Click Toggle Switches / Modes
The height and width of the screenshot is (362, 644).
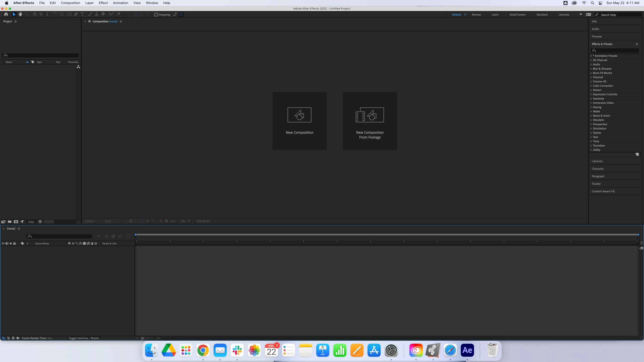pyautogui.click(x=84, y=338)
